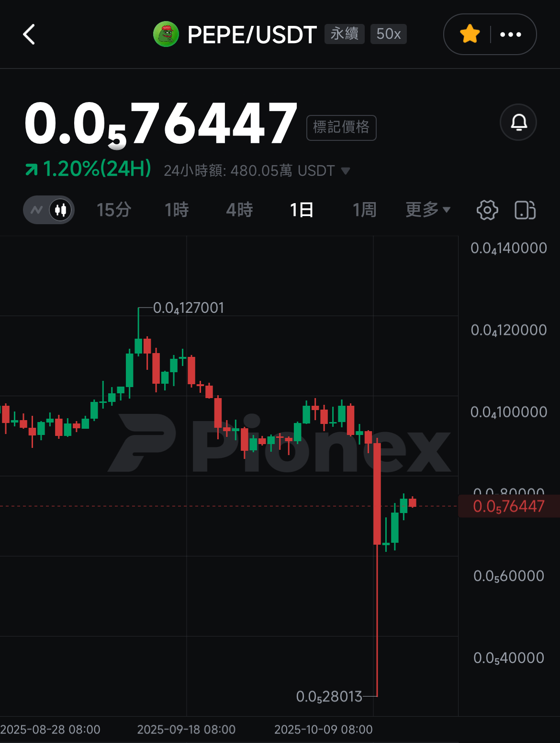Expand the 24小時額 volume dropdown arrow
560x743 pixels.
(346, 171)
